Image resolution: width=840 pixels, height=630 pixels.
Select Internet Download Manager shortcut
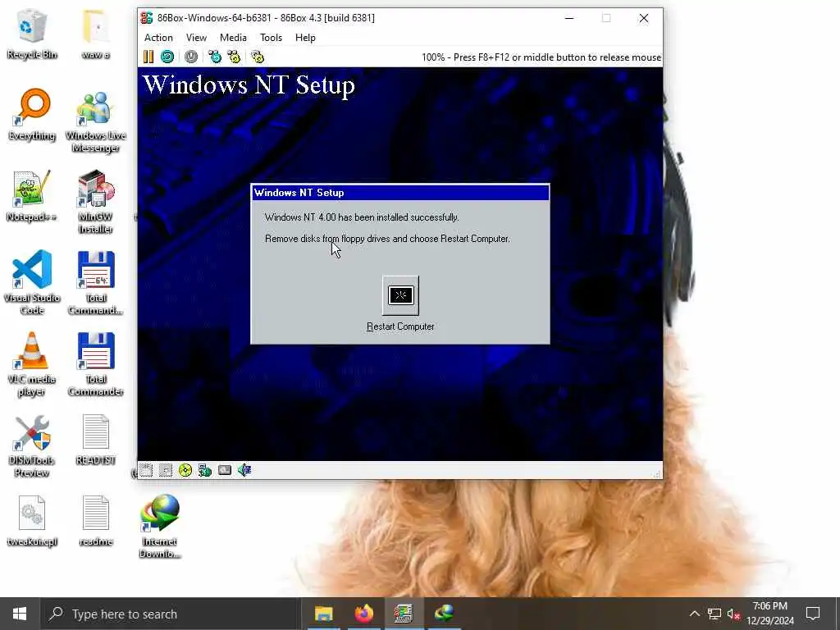[160, 526]
